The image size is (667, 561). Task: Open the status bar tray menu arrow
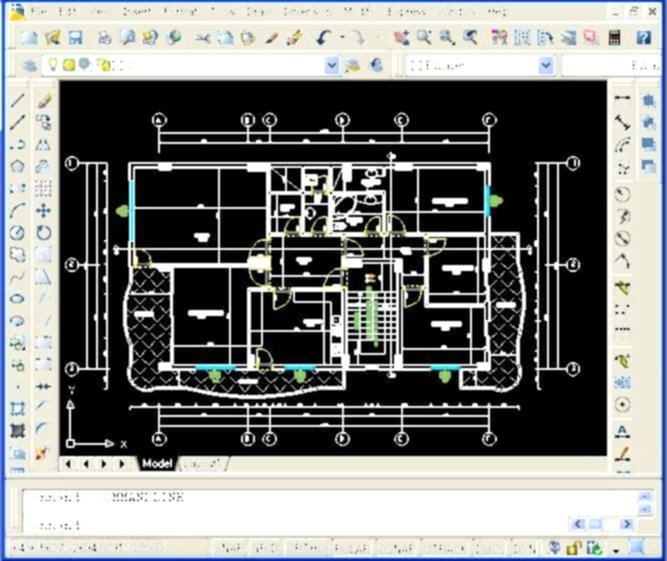point(617,549)
